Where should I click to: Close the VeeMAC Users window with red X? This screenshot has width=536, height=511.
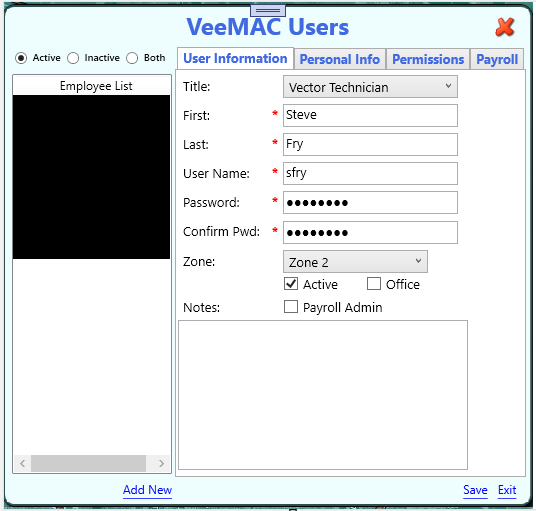[x=505, y=27]
